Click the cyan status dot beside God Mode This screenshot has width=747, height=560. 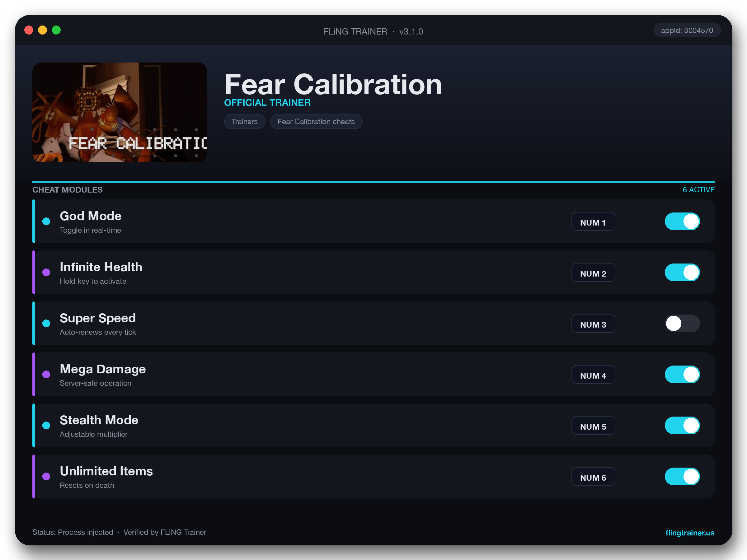click(x=46, y=222)
